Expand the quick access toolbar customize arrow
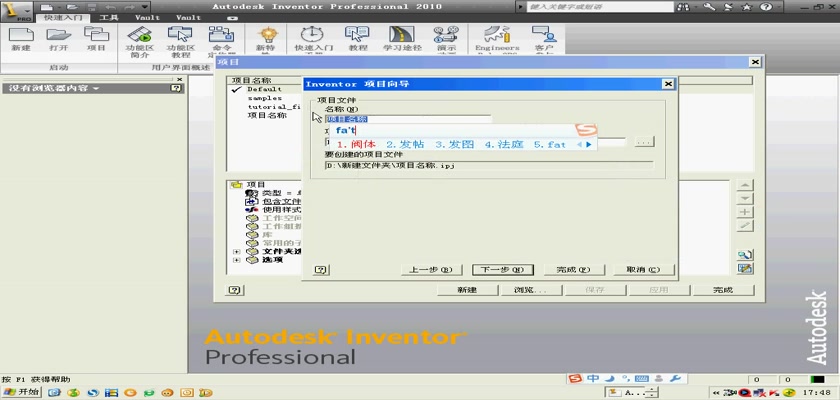 [145, 7]
